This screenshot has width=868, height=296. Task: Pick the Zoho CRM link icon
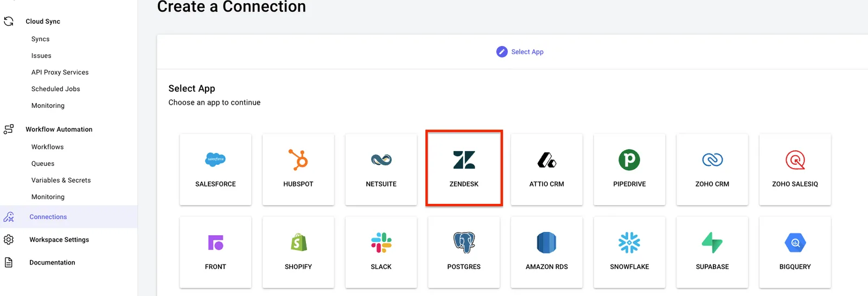click(x=712, y=159)
